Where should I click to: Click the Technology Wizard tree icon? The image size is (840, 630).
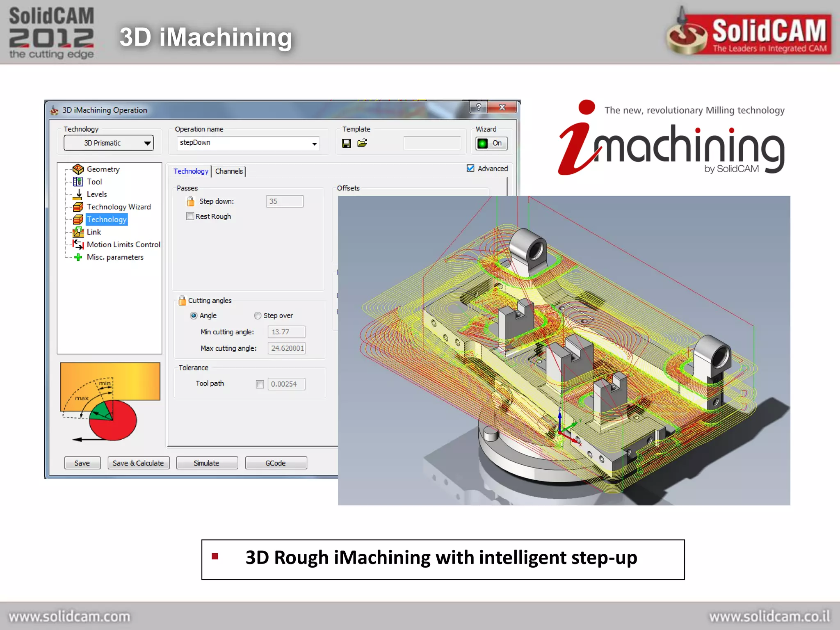click(78, 207)
